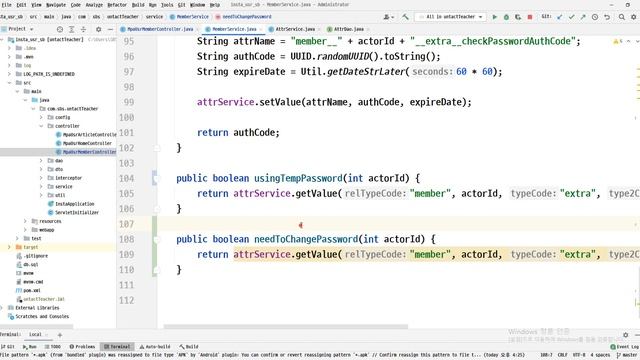The image size is (640, 360).
Task: Stop the running process with the red square
Action: tap(530, 17)
